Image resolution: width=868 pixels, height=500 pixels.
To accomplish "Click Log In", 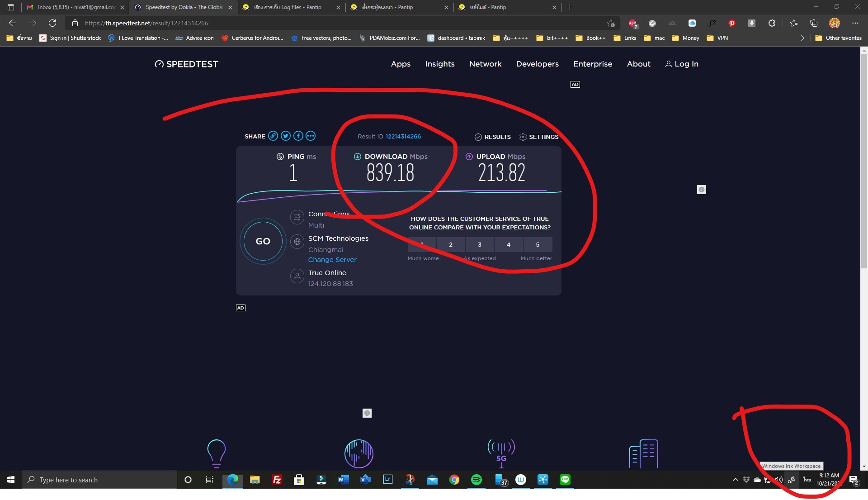I will click(682, 64).
